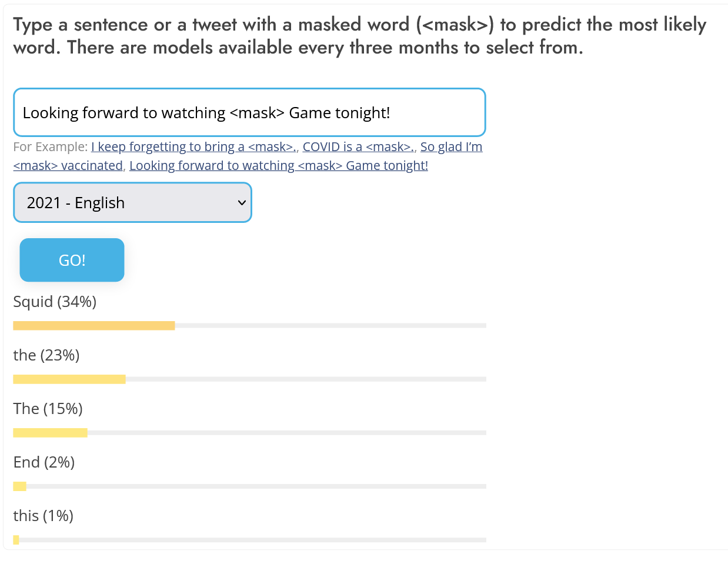Screen dimensions: 728x564
Task: Click the masked sentence text input field
Action: 249,112
